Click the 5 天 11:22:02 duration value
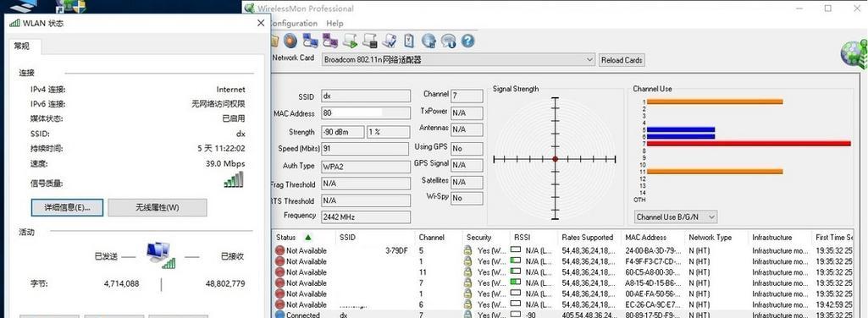Screen dimensions: 868x318 221,148
